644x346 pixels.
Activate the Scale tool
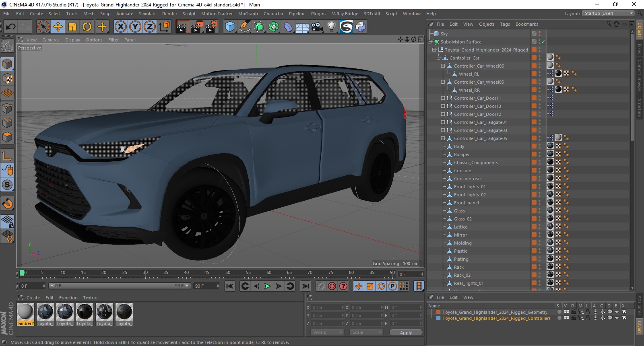point(72,27)
